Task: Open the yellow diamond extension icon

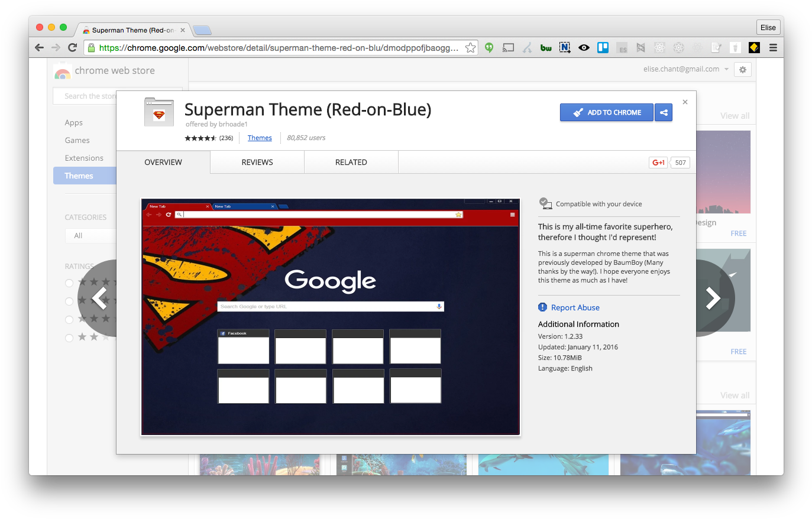Action: [x=754, y=48]
